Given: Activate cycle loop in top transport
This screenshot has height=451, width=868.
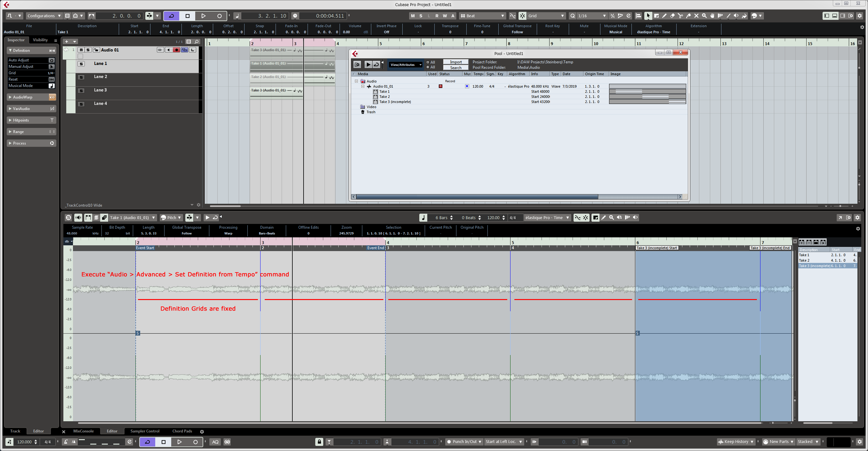Looking at the screenshot, I should [x=172, y=16].
